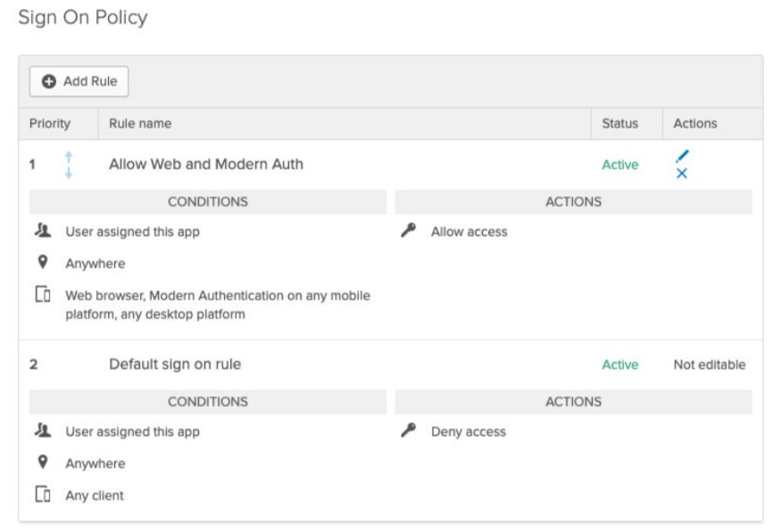Screen dimensions: 773x532
Task: Click the key icon beside Allow access
Action: point(409,232)
